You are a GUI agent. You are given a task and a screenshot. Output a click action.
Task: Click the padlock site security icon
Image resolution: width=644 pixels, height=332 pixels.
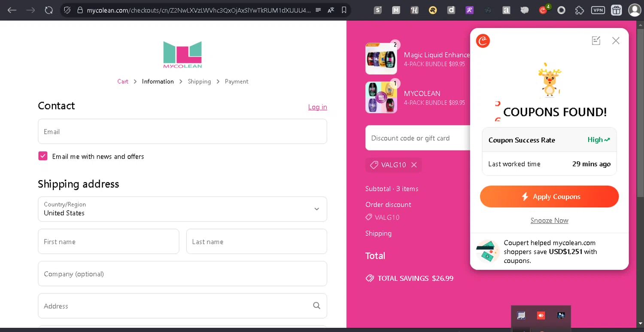80,10
